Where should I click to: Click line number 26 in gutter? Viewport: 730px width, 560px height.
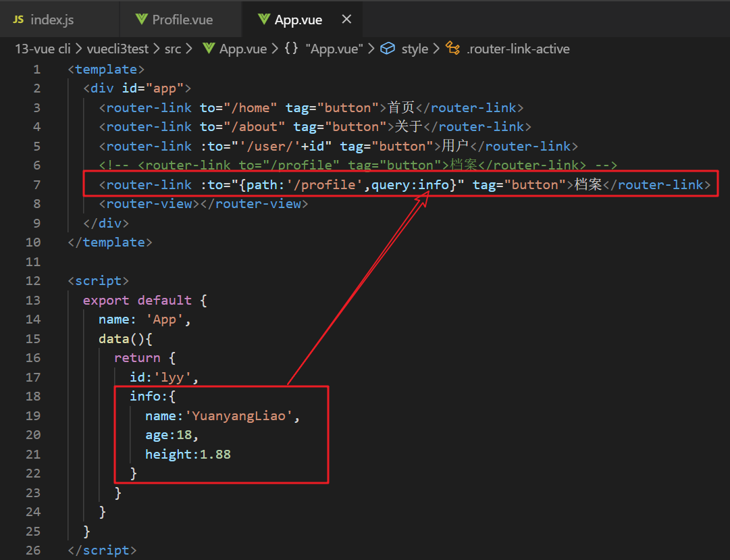[x=33, y=551]
